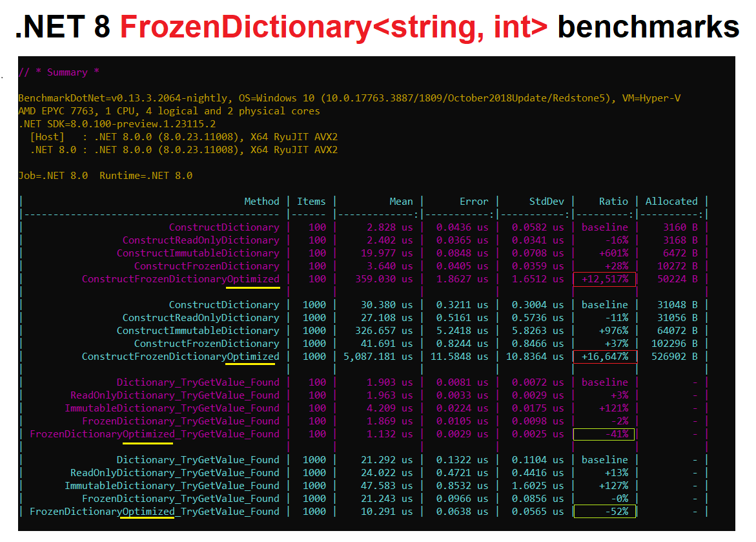This screenshot has height=542, width=756.
Task: Click the 'Job=.NET 8.0 Runtime=.NET 8.0' line
Action: coord(106,176)
